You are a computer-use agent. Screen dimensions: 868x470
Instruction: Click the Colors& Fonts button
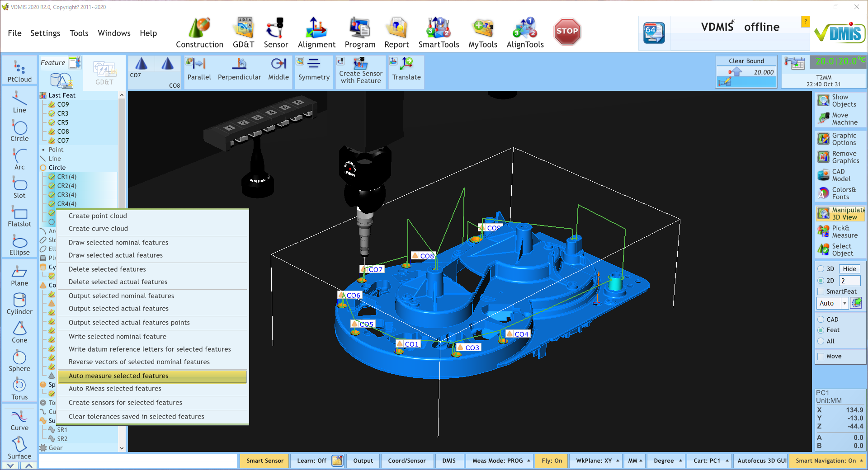tap(840, 193)
